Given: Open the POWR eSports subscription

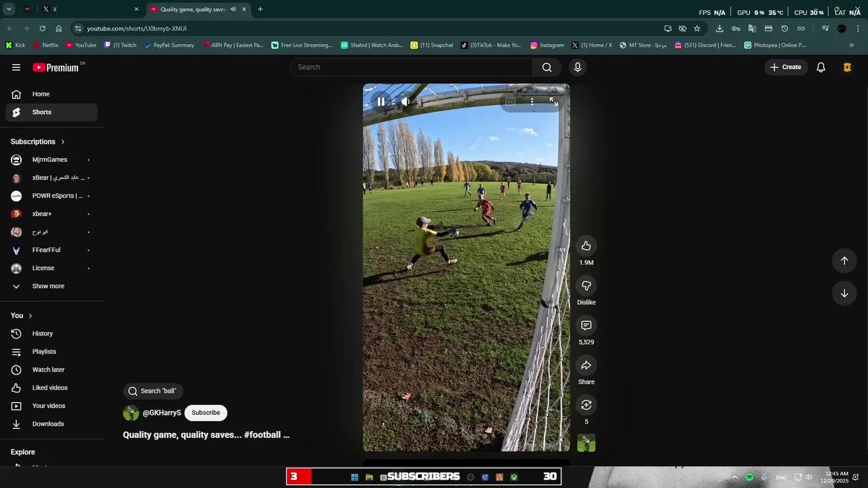Looking at the screenshot, I should click(x=52, y=196).
